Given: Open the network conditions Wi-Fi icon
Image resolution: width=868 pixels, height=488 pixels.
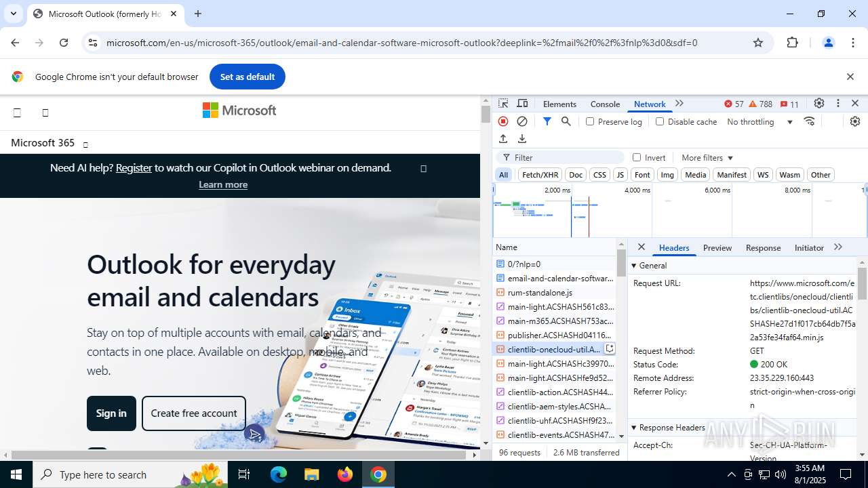Looking at the screenshot, I should click(x=809, y=121).
